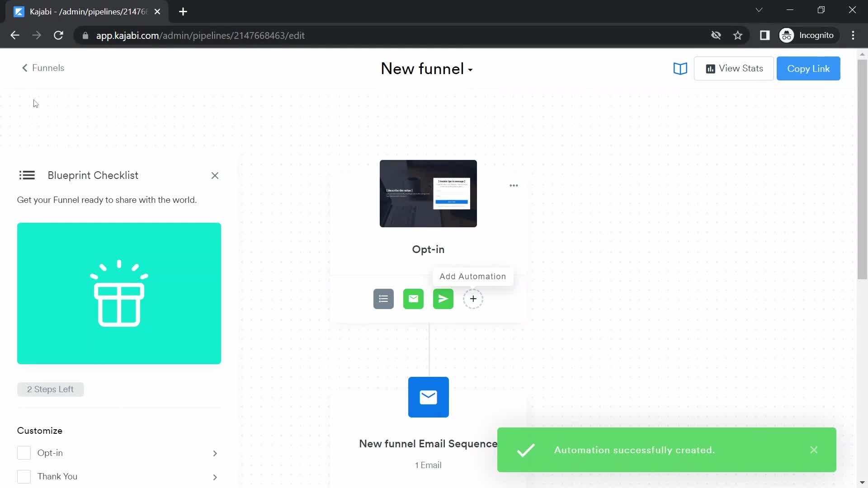Toggle the Opt-in page checkbox
Viewport: 868px width, 488px height.
click(x=24, y=453)
